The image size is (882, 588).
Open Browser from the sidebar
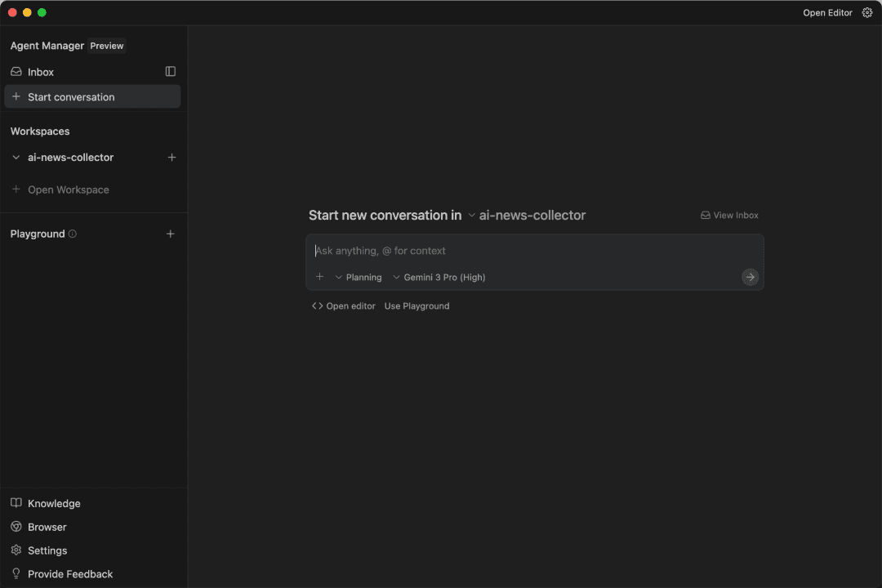pyautogui.click(x=47, y=528)
